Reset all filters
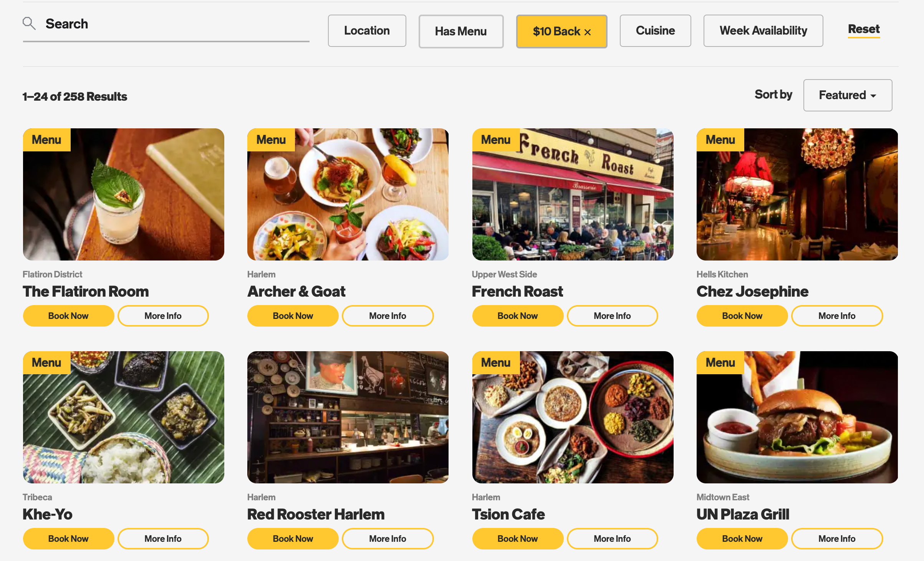The width and height of the screenshot is (924, 561). 864,29
